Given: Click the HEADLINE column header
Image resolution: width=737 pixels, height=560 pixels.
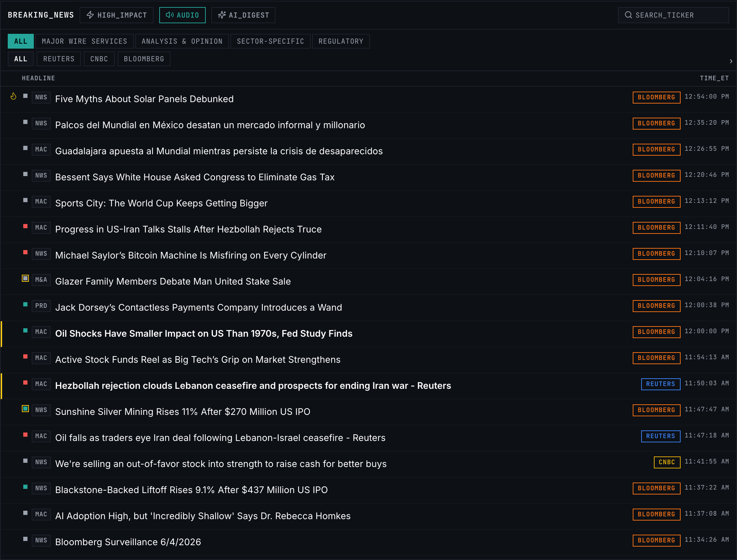Looking at the screenshot, I should [38, 78].
